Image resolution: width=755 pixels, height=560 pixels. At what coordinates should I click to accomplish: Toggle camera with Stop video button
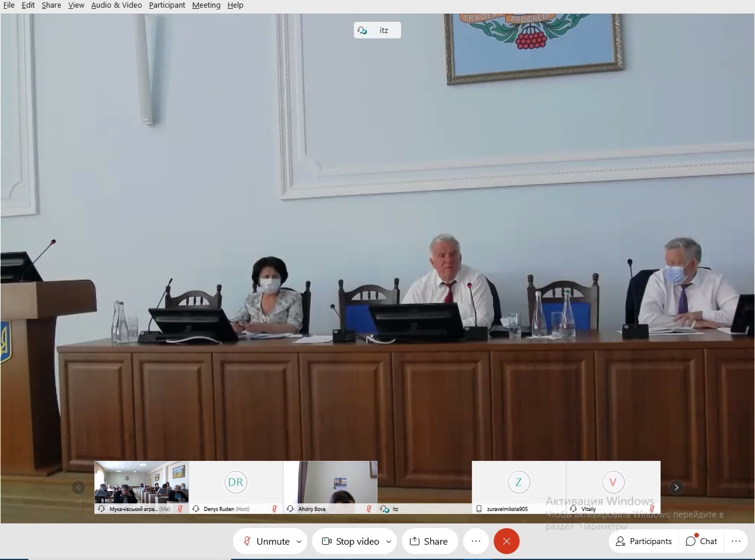point(350,541)
